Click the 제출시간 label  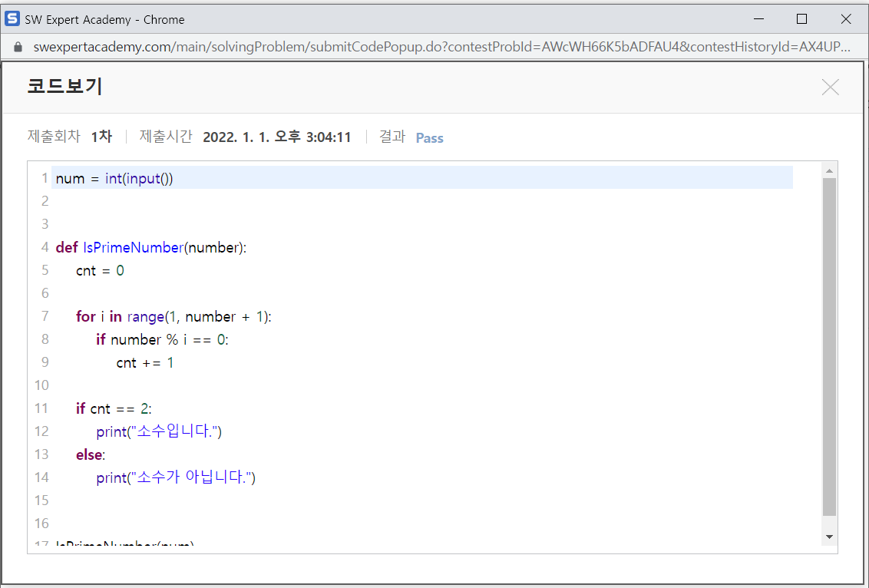click(x=166, y=137)
